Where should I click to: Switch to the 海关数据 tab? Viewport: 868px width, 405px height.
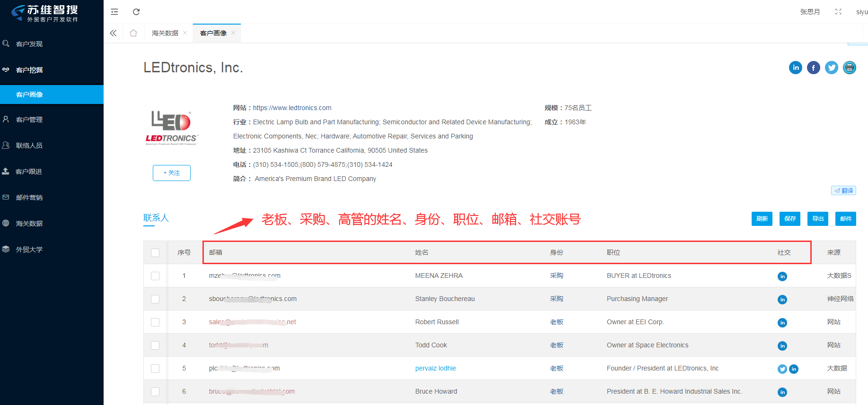(165, 33)
